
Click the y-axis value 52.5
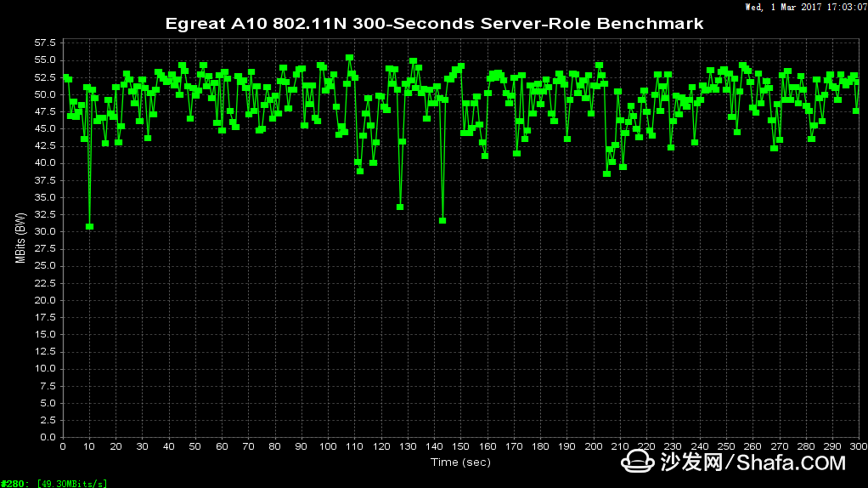pos(45,77)
